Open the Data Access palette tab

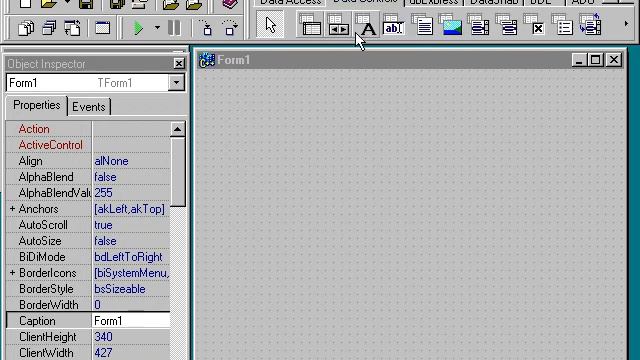tap(290, 2)
